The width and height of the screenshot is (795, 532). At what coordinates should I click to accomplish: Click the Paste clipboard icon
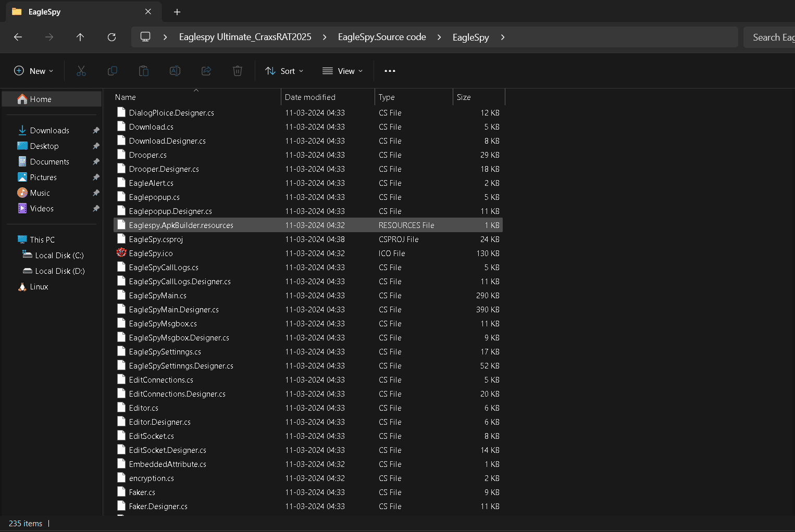click(x=144, y=71)
